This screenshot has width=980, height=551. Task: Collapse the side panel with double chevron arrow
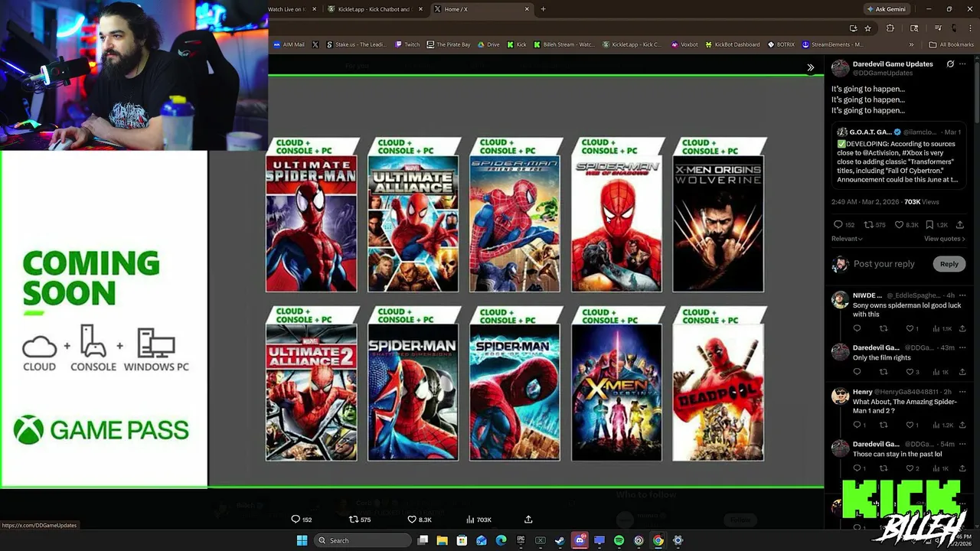811,67
